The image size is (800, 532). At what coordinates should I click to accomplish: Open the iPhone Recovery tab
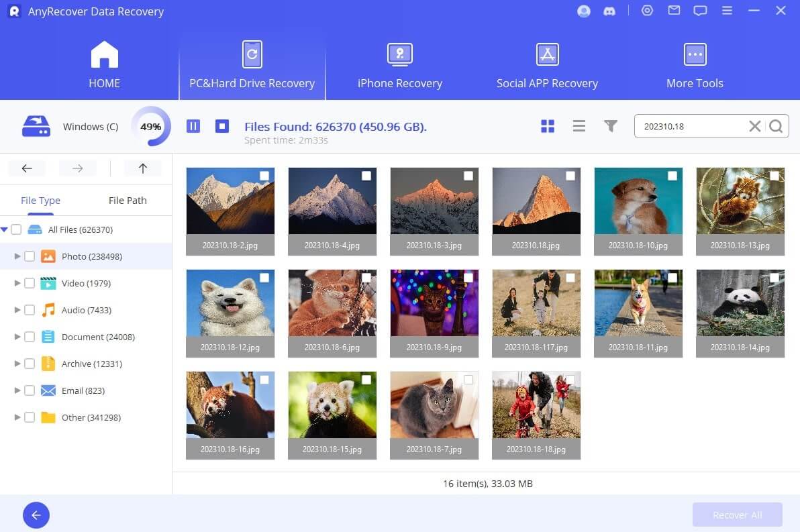pyautogui.click(x=399, y=66)
